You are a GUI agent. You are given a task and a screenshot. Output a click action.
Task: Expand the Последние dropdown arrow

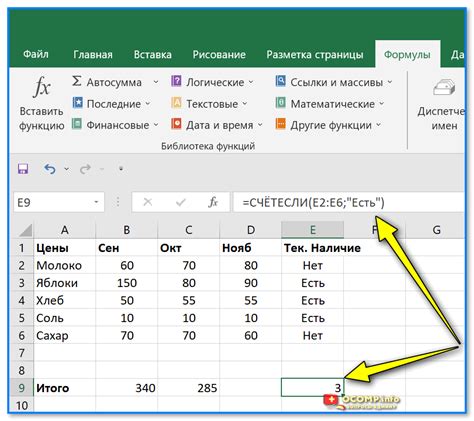click(x=148, y=104)
